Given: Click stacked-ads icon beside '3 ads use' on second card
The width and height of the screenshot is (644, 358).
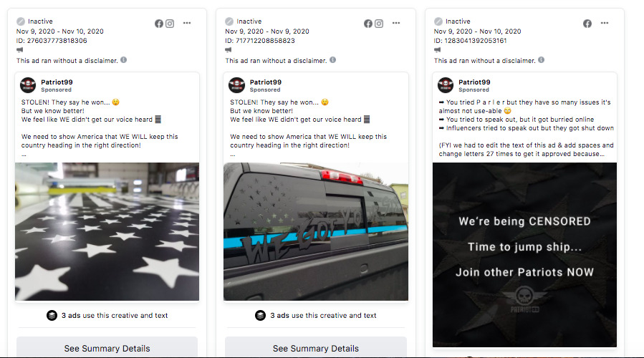Looking at the screenshot, I should [260, 315].
